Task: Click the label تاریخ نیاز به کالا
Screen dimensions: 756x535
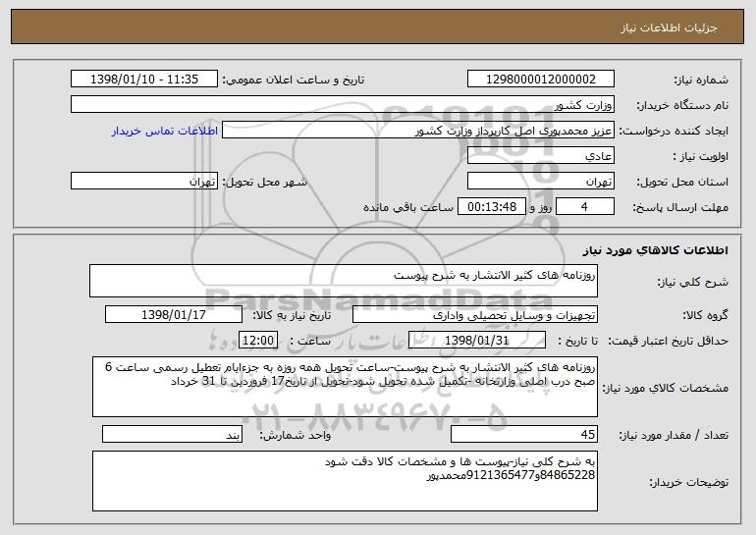Action: point(292,315)
